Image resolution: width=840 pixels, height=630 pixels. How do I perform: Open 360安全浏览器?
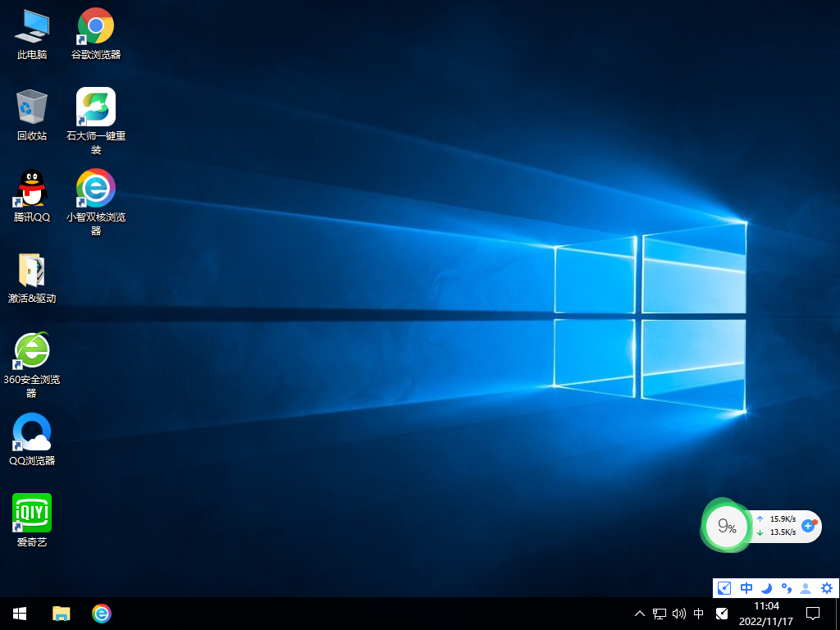(31, 349)
